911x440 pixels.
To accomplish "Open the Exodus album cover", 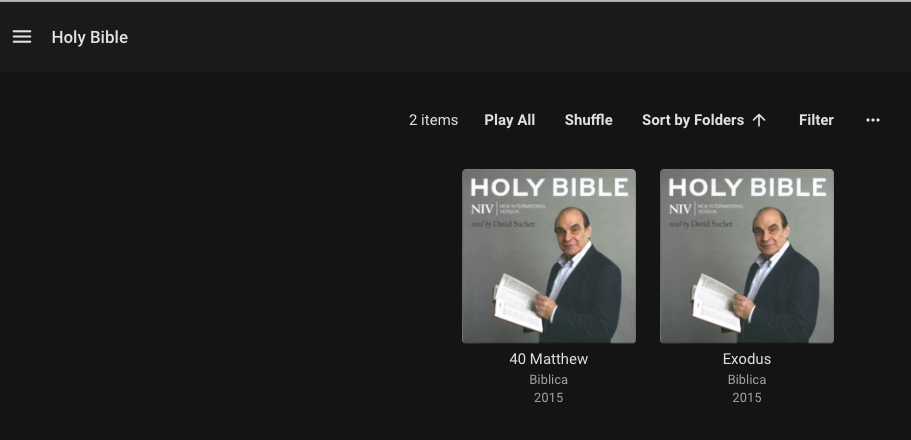I will point(747,256).
